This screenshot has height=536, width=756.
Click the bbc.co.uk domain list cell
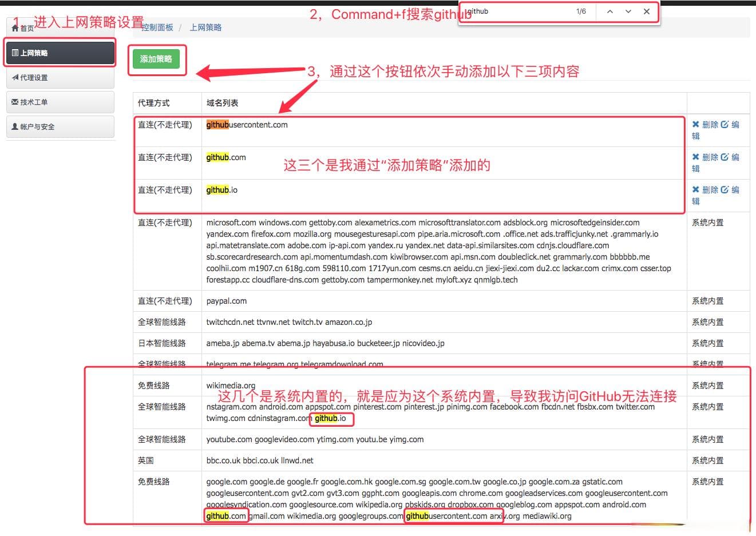click(x=444, y=460)
